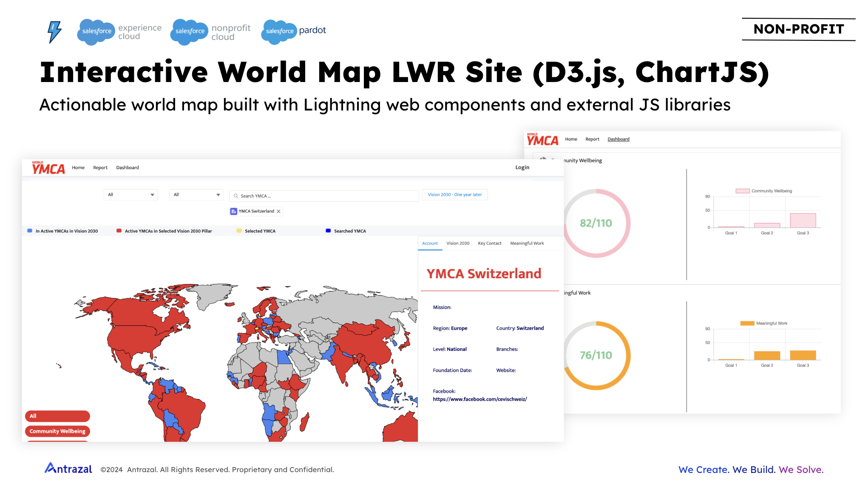This screenshot has width=868, height=487.
Task: Open the Vision 2030 tab in details panel
Action: click(458, 243)
